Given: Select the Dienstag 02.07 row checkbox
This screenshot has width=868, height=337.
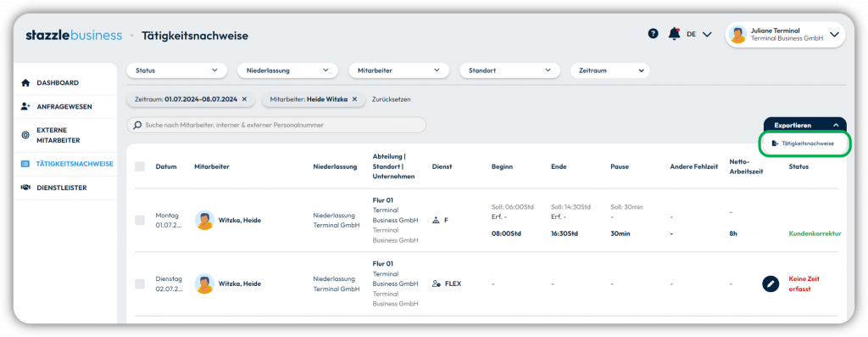Looking at the screenshot, I should 140,284.
